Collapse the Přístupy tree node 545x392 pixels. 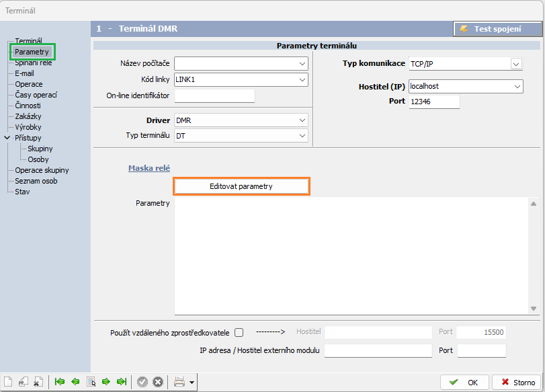pyautogui.click(x=7, y=138)
